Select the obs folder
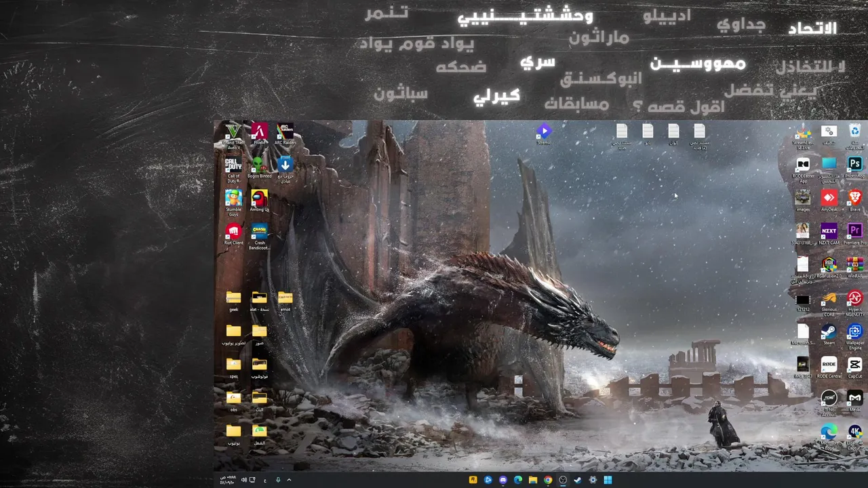This screenshot has height=488, width=868. (x=233, y=401)
